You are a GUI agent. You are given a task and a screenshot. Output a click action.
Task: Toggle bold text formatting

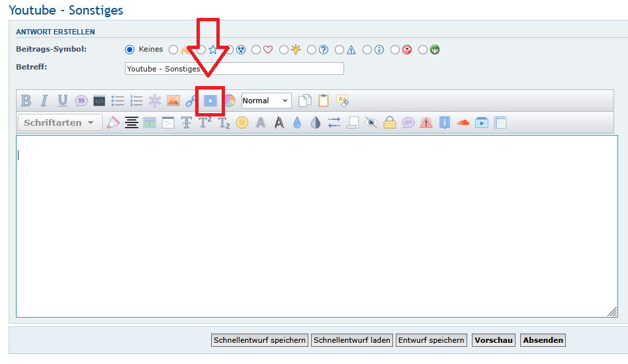click(26, 101)
